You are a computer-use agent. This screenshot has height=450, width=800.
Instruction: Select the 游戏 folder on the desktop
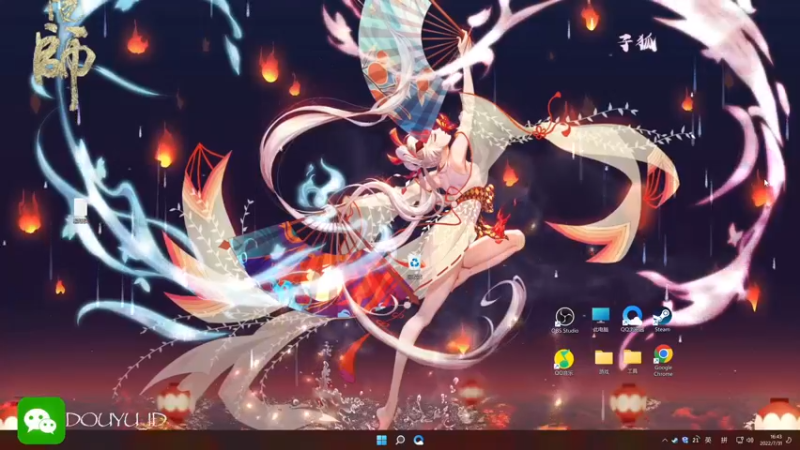(604, 362)
